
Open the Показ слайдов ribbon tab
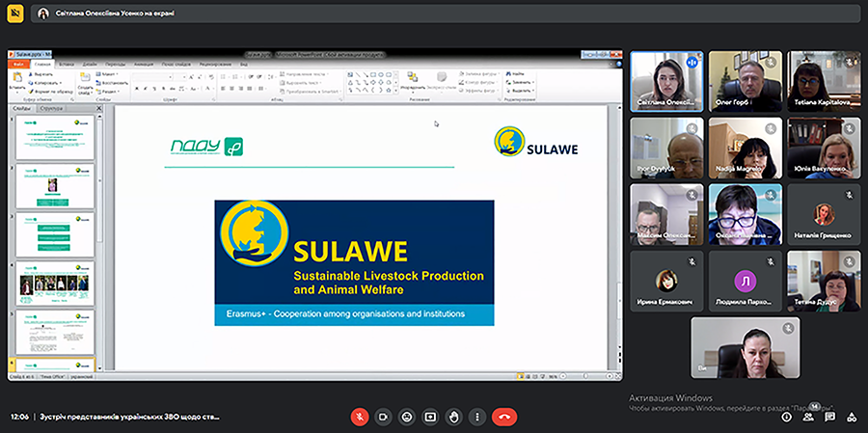coord(176,64)
